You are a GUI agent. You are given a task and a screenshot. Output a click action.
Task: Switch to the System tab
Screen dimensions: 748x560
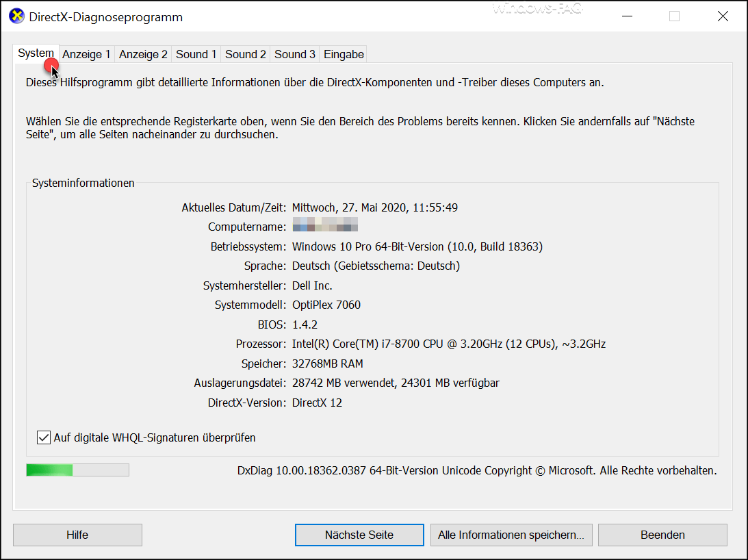click(36, 53)
